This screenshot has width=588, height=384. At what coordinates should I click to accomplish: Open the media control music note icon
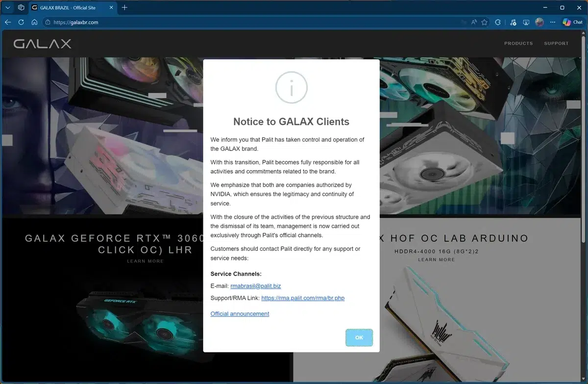513,22
